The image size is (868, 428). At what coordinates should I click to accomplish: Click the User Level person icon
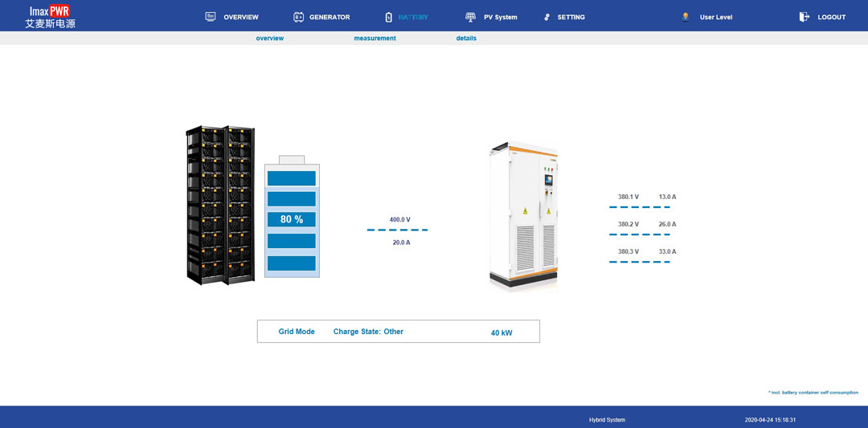coord(686,17)
